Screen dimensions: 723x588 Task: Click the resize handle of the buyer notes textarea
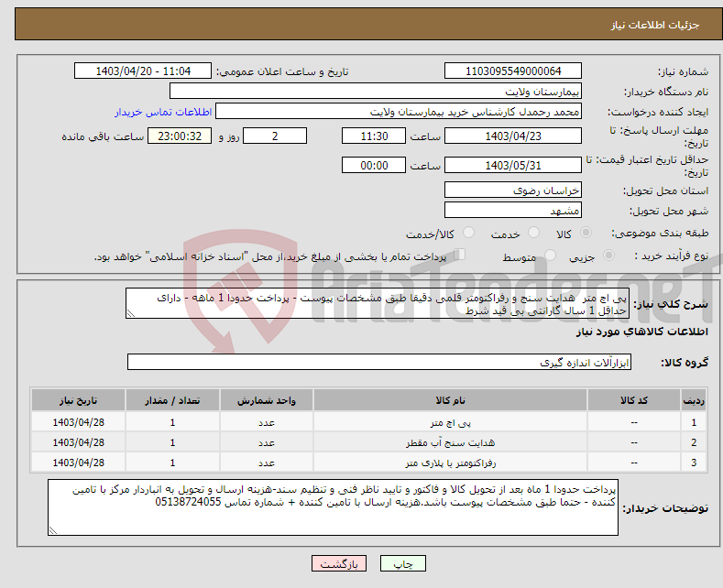point(52,531)
